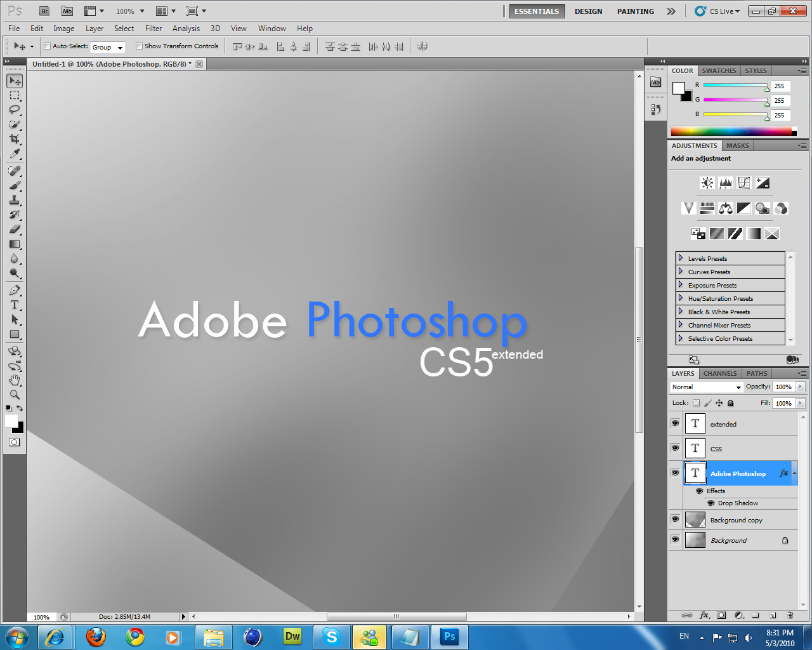812x650 pixels.
Task: Click the red R channel slider
Action: [735, 86]
